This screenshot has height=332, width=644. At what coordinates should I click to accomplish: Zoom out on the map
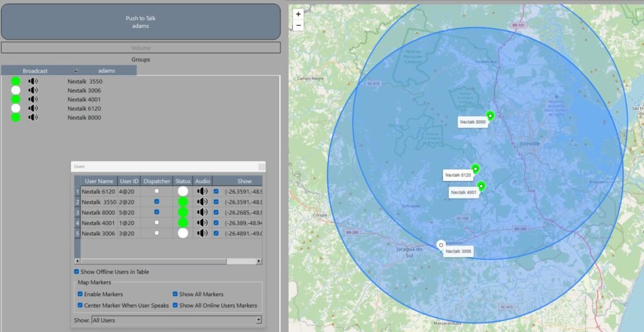[x=298, y=25]
